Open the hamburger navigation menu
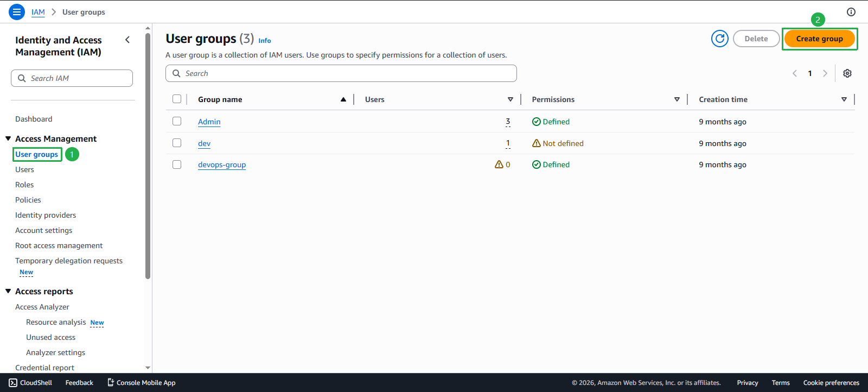The width and height of the screenshot is (868, 392). [x=17, y=11]
